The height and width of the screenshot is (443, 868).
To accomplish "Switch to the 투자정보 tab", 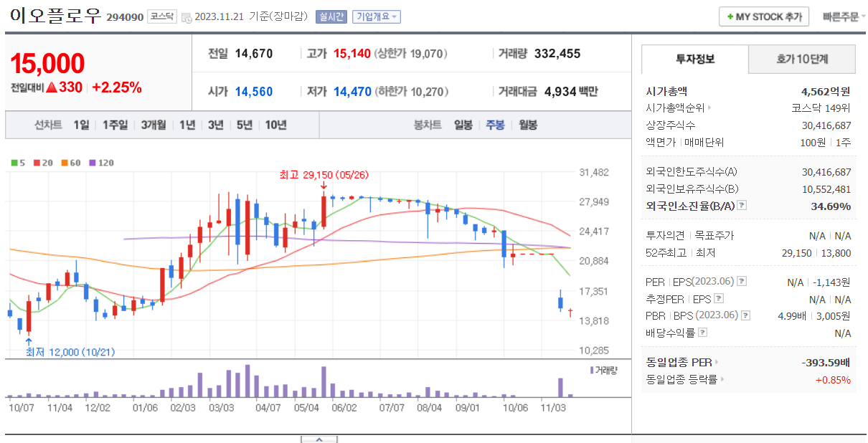I will (694, 59).
